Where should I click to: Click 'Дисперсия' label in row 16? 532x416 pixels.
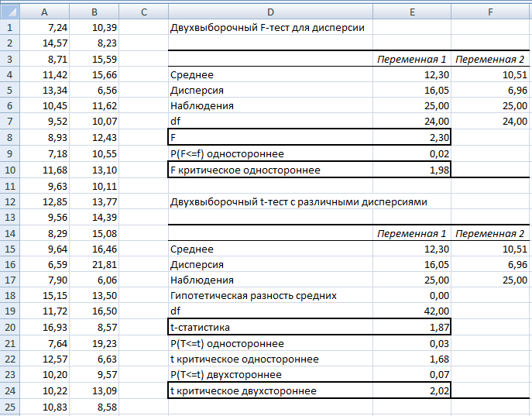[197, 265]
